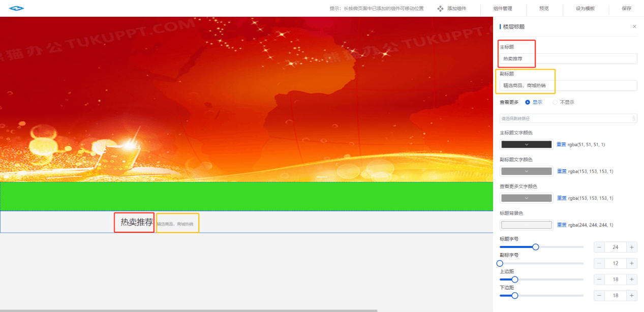The width and height of the screenshot is (644, 312).
Task: Click the 标题字号 value field showing 24
Action: point(616,247)
